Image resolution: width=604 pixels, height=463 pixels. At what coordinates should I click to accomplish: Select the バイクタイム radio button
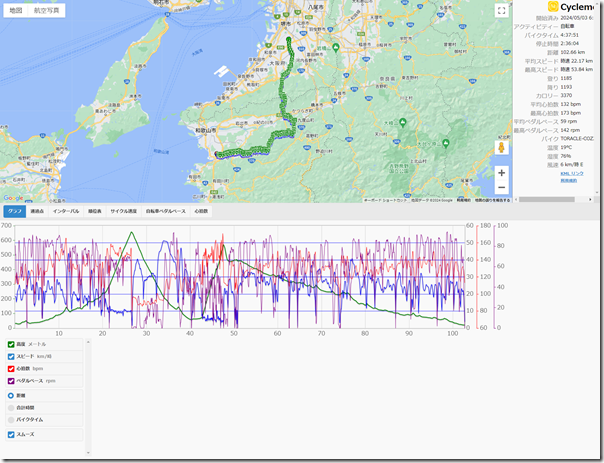11,420
